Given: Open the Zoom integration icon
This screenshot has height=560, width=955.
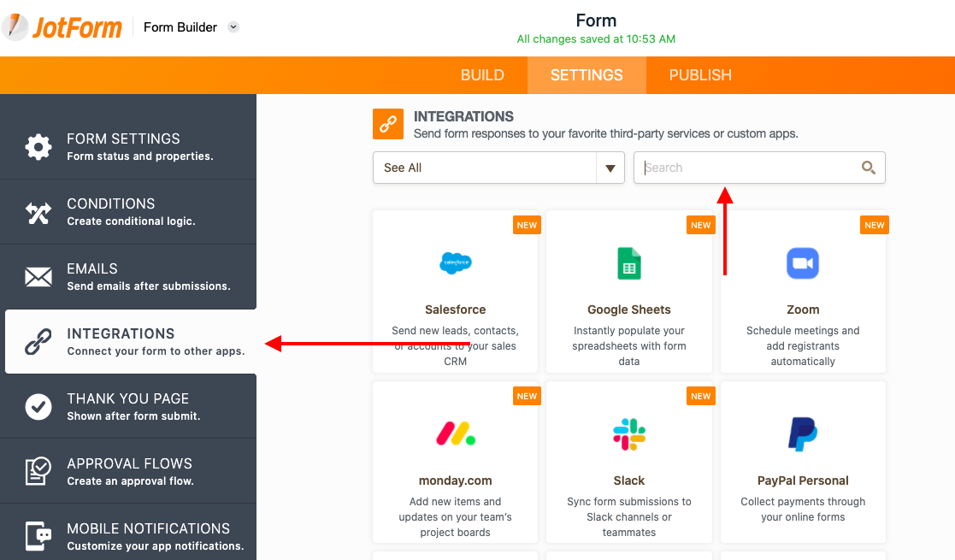Looking at the screenshot, I should 802,263.
